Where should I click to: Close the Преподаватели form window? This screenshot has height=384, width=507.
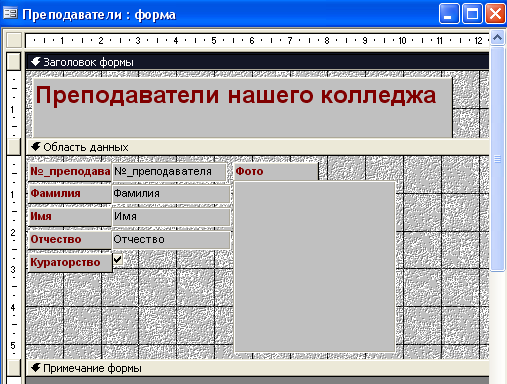click(x=495, y=14)
